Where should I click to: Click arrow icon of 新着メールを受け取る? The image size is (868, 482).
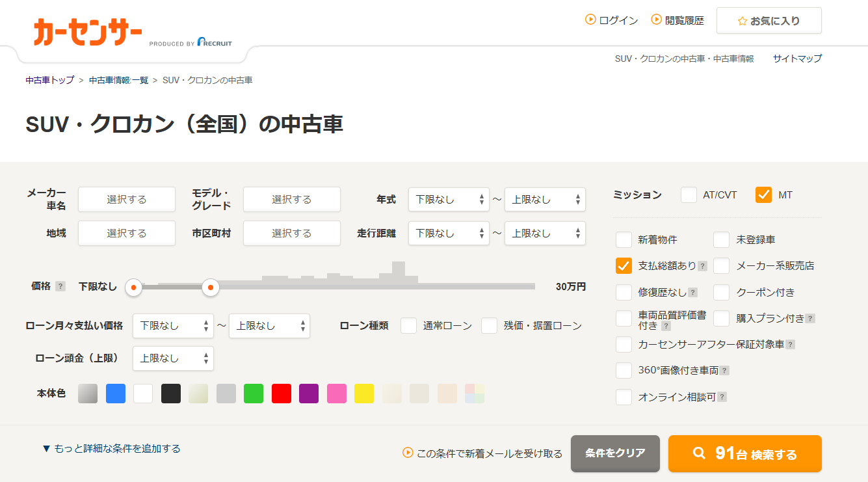point(408,452)
